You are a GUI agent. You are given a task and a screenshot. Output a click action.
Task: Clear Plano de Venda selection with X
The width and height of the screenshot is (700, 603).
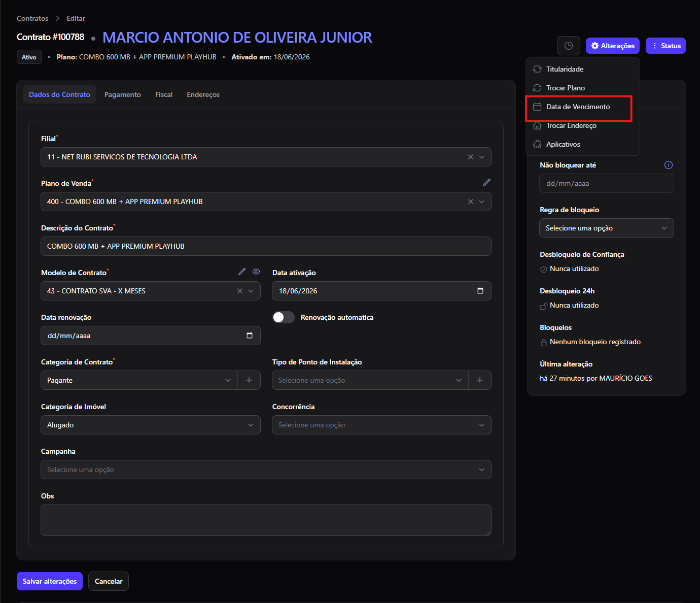[471, 202]
